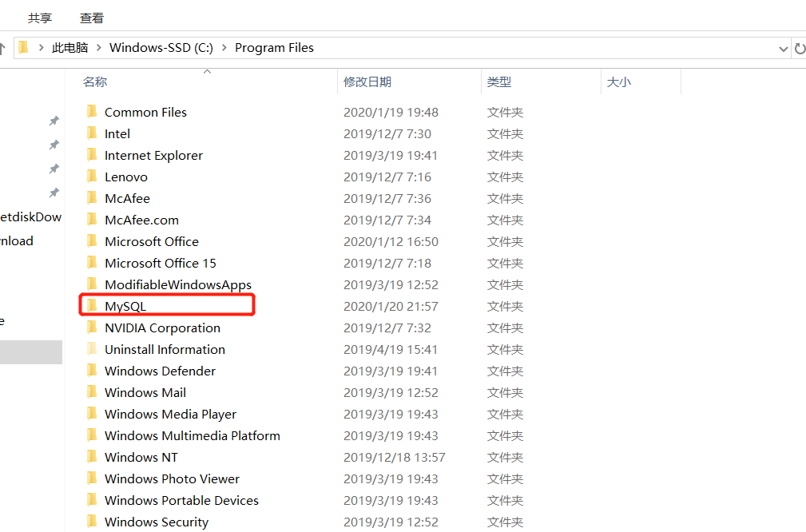This screenshot has height=532, width=806.
Task: Click date "2019/12/18 13:57" in Windows NT row
Action: click(x=395, y=458)
